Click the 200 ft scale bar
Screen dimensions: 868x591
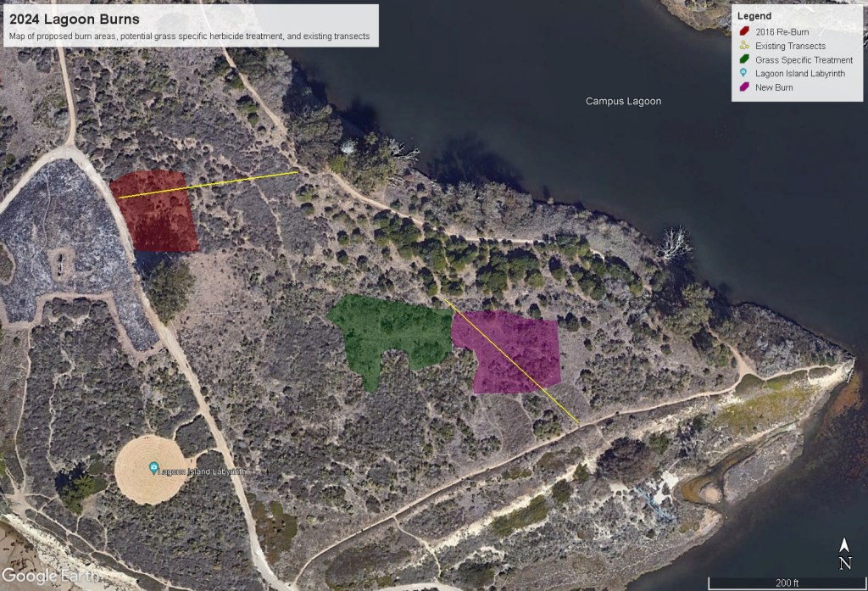pyautogui.click(x=787, y=581)
